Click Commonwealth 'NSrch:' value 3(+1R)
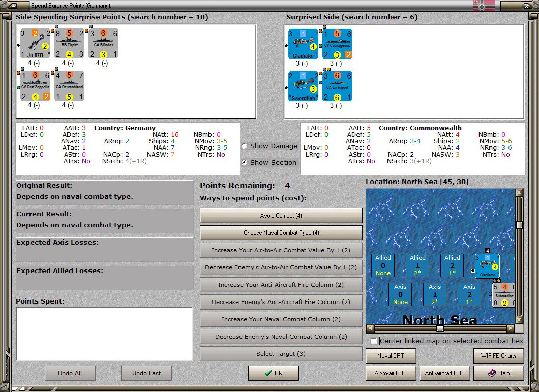The width and height of the screenshot is (539, 392). tap(421, 161)
